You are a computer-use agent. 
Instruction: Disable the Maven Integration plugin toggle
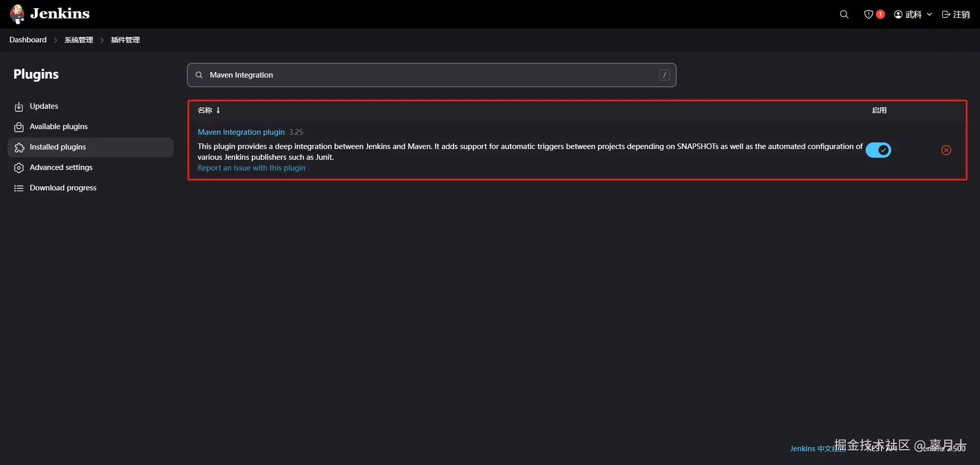(878, 150)
